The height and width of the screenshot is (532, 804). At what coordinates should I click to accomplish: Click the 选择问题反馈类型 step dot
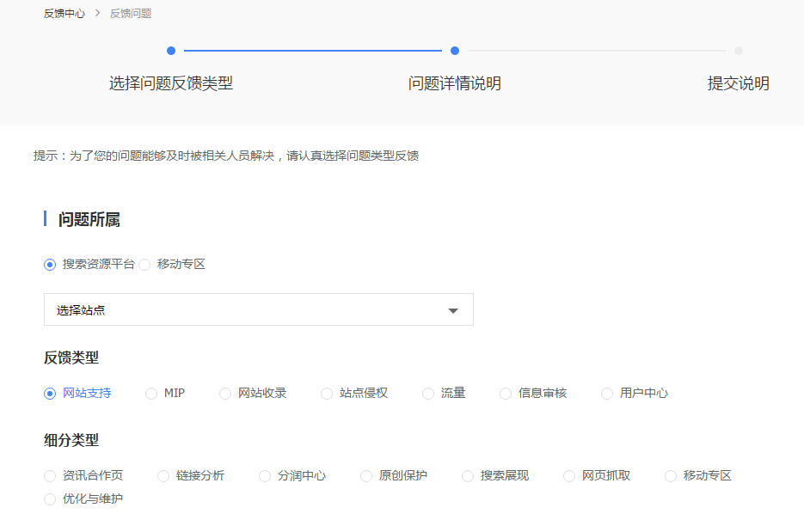click(172, 51)
